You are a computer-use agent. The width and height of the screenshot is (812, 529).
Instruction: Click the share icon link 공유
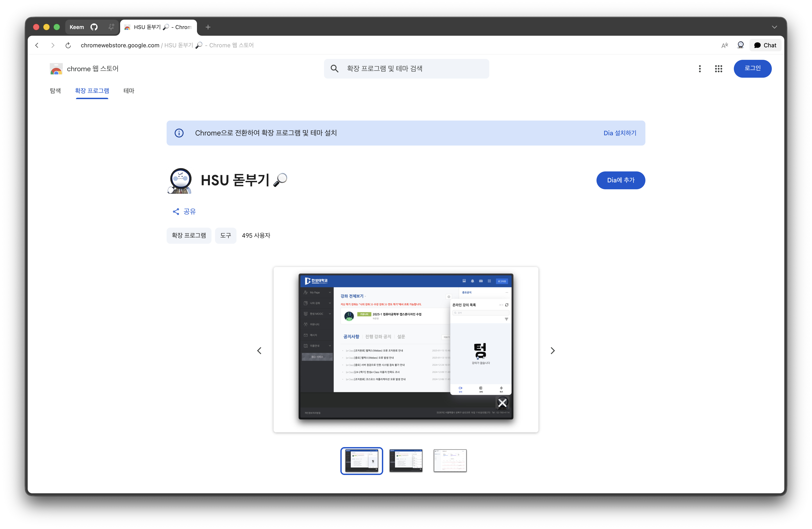pyautogui.click(x=184, y=212)
